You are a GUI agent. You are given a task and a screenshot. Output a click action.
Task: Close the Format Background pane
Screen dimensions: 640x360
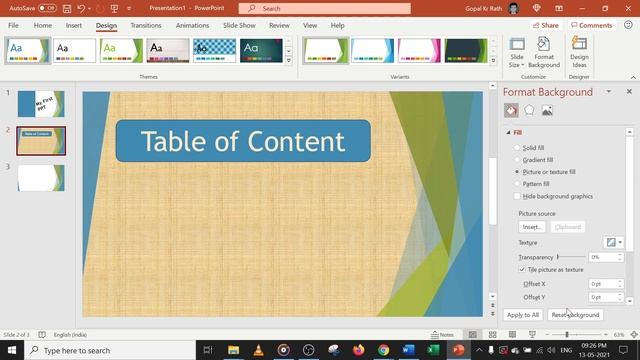pos(629,91)
